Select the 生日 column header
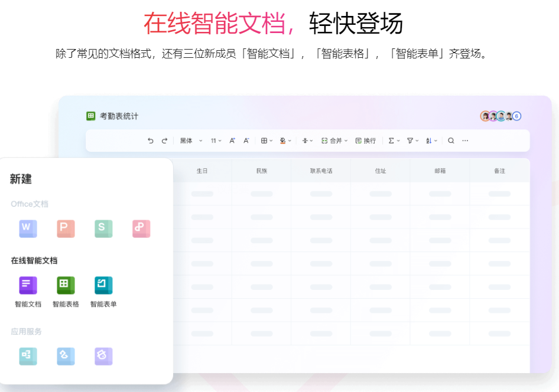Viewport: 559px width, 392px height. (x=201, y=171)
